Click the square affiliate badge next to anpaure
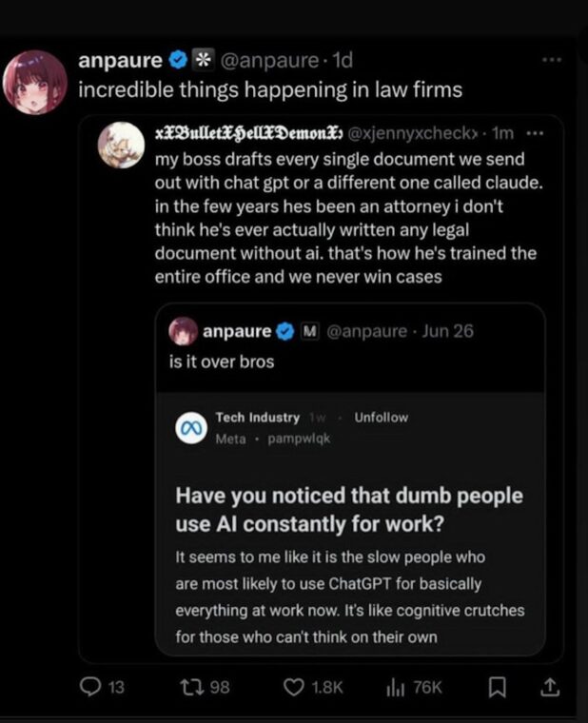The width and height of the screenshot is (588, 723). pyautogui.click(x=202, y=61)
